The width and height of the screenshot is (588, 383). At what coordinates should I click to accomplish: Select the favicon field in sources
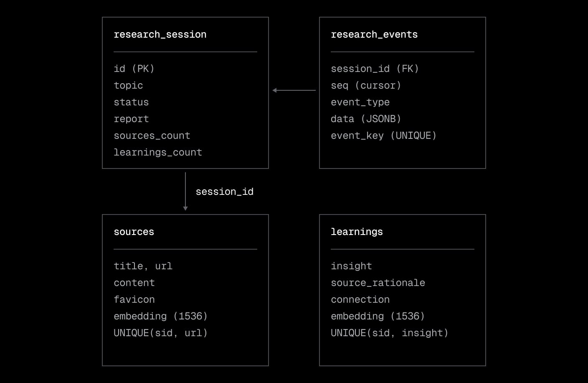point(134,300)
